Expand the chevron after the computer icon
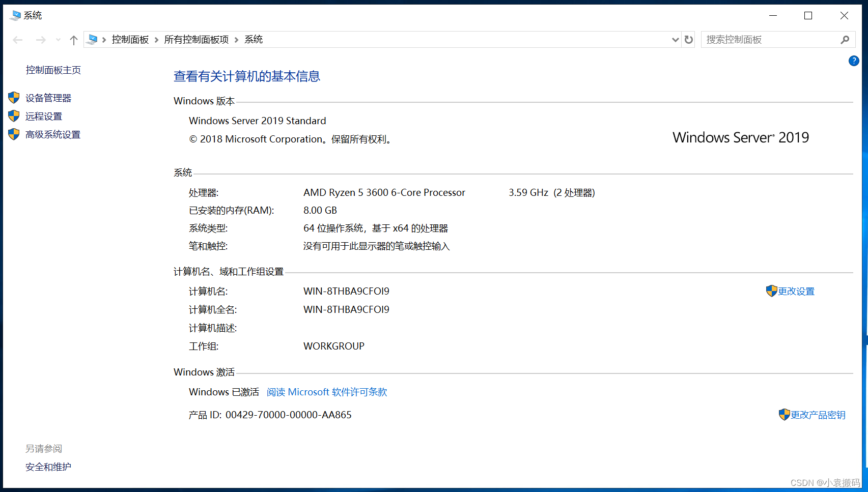Viewport: 868px width, 492px height. pos(104,40)
